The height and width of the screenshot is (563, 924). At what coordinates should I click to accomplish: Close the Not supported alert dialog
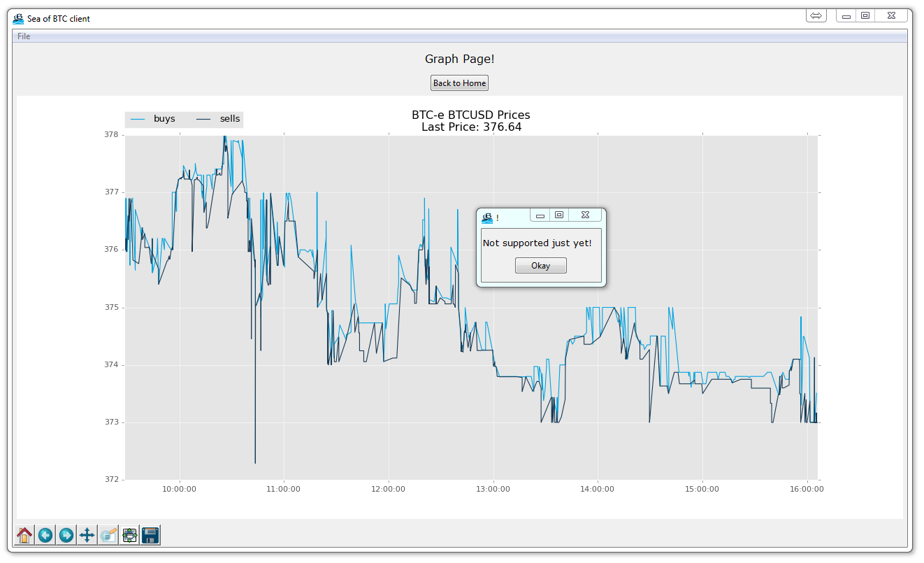pos(585,215)
